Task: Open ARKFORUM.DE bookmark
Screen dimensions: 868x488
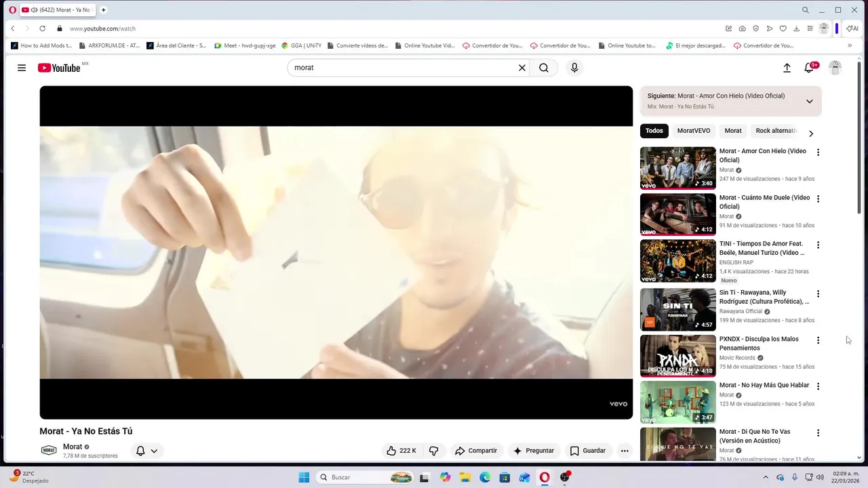Action: [109, 46]
